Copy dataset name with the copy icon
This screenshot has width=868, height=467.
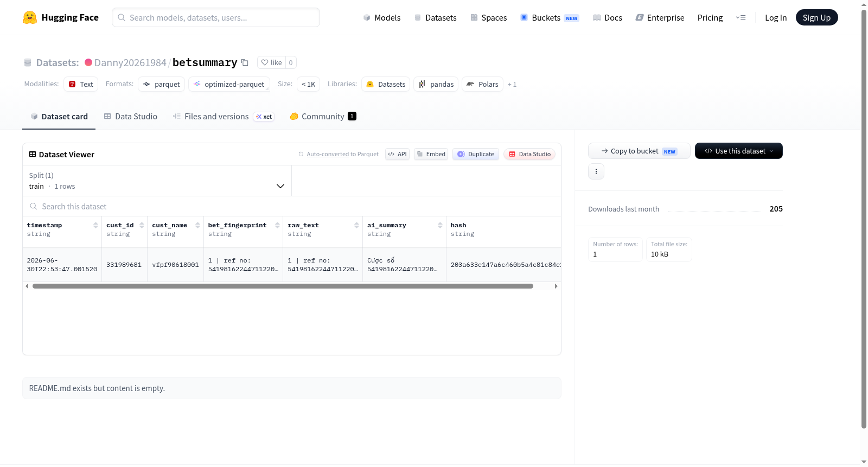[x=245, y=62]
